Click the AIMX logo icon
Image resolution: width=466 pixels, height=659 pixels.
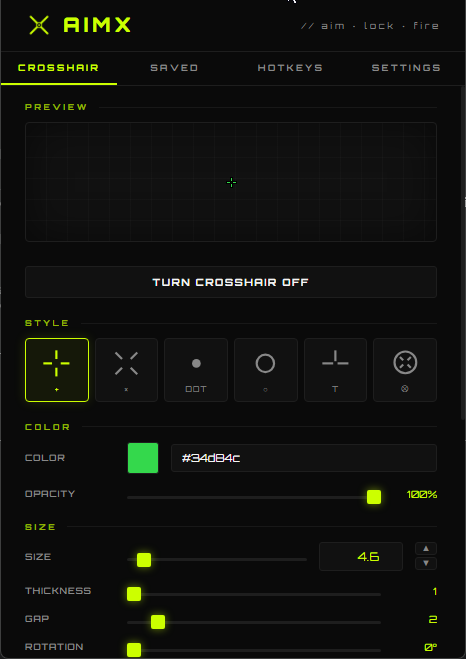pos(39,25)
